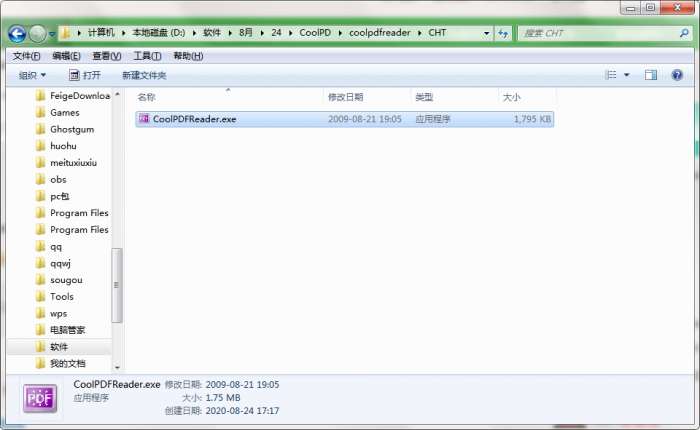
Task: Select the CoolPD breadcrumb segment
Action: tap(315, 33)
